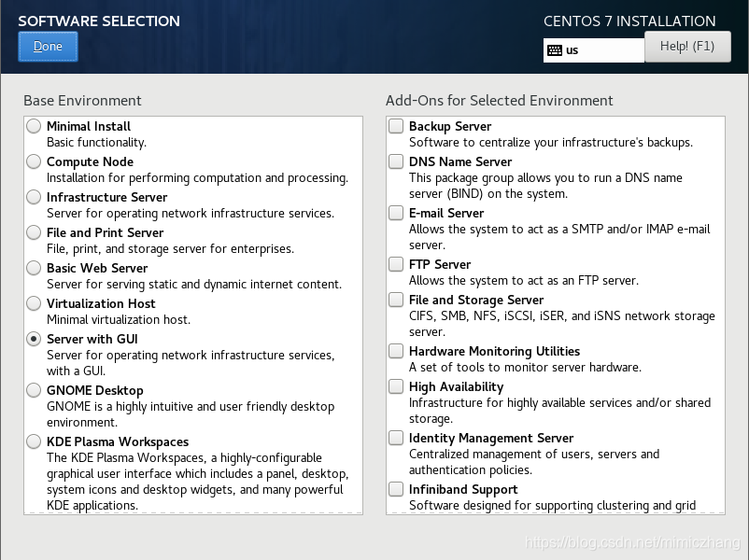The width and height of the screenshot is (749, 560).
Task: Select the Compute Node radio button
Action: [x=34, y=161]
